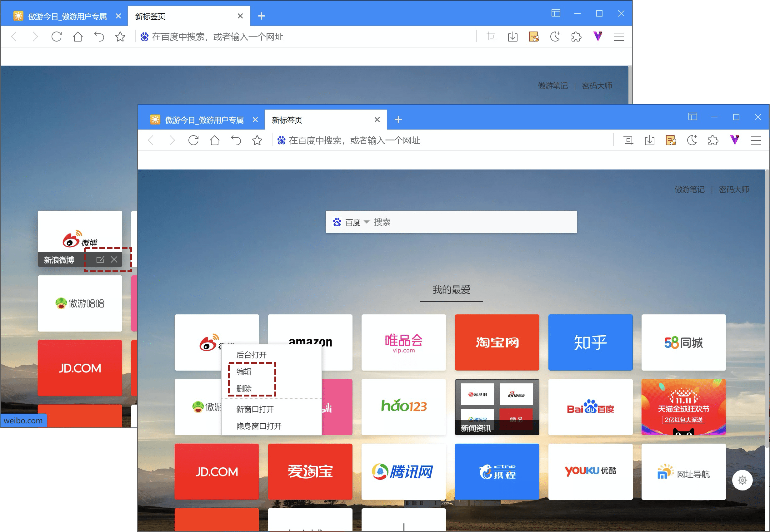Open the 58同城 tile
770x532 pixels.
(x=683, y=342)
